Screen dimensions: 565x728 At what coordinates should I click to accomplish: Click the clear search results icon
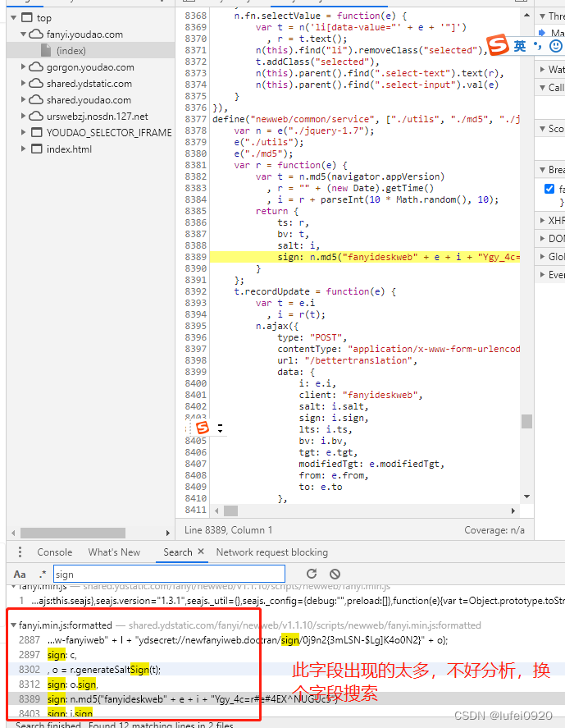335,574
